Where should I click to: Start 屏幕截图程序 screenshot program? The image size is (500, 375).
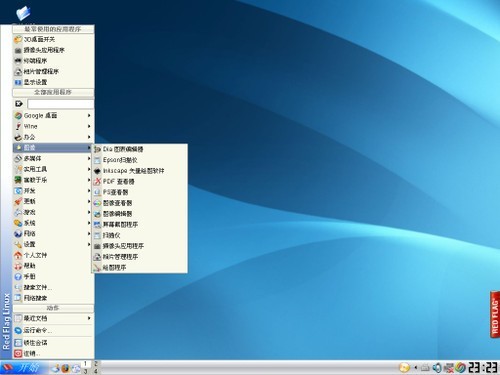click(140, 224)
